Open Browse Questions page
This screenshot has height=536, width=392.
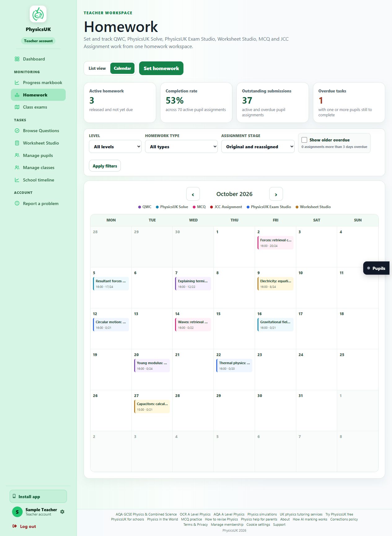tap(38, 131)
